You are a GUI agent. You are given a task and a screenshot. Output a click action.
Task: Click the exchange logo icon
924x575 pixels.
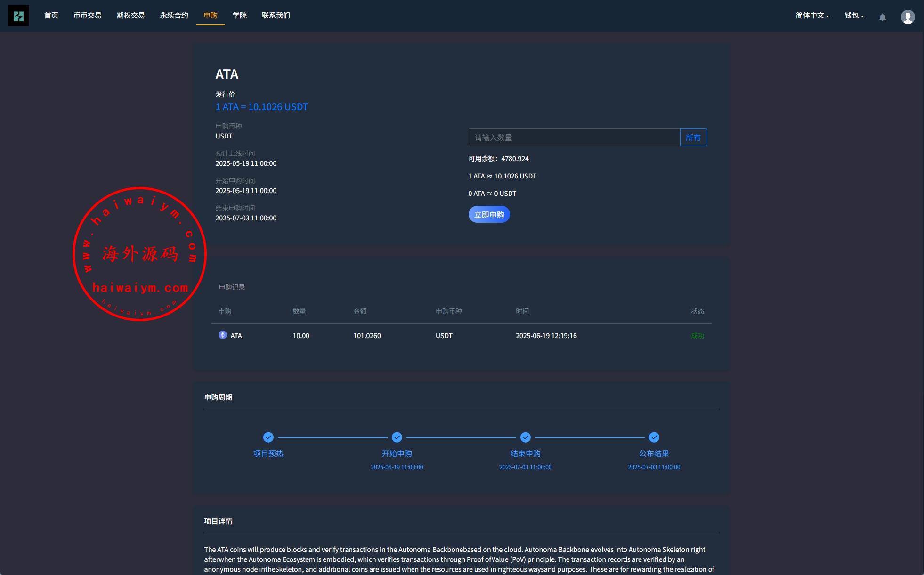point(18,16)
